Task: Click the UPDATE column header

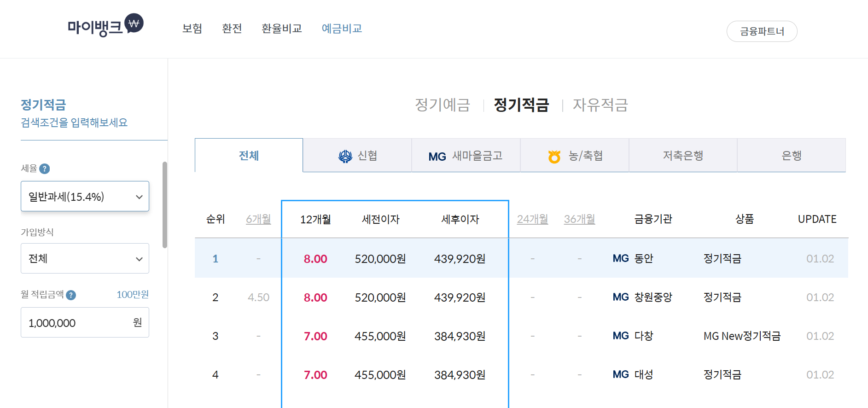Action: 817,219
